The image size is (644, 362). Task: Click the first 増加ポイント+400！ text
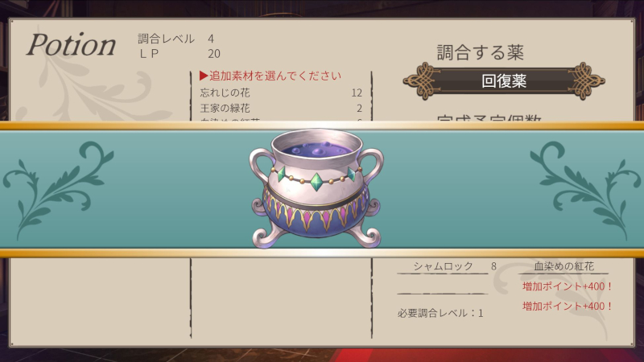pos(568,286)
